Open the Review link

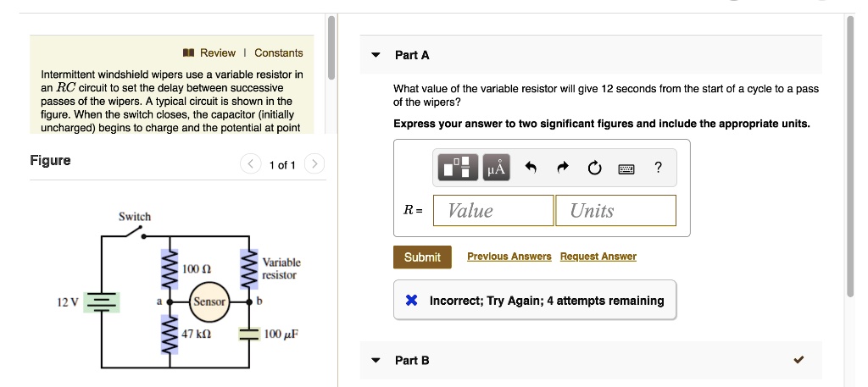tap(218, 53)
